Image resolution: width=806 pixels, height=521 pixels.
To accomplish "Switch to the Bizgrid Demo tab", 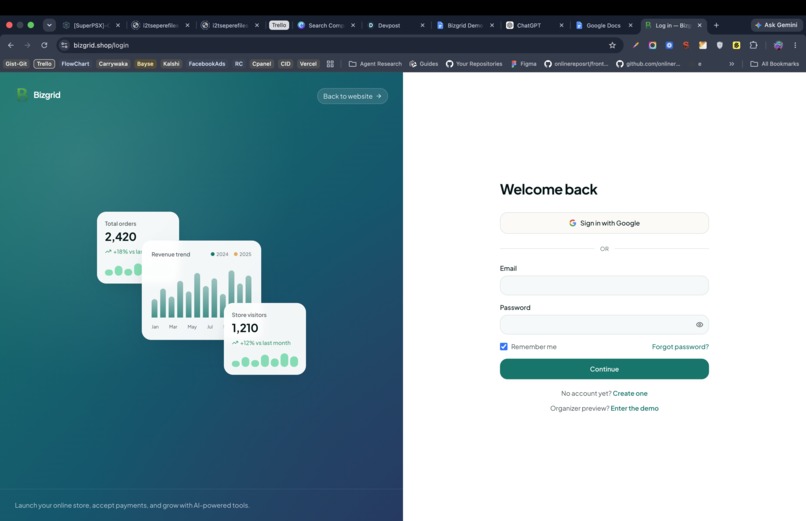I will [464, 25].
